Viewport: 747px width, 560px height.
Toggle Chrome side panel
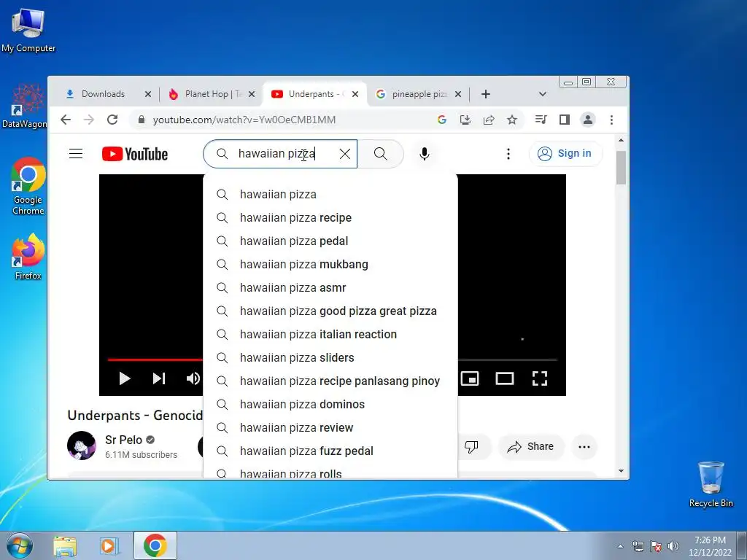565,120
